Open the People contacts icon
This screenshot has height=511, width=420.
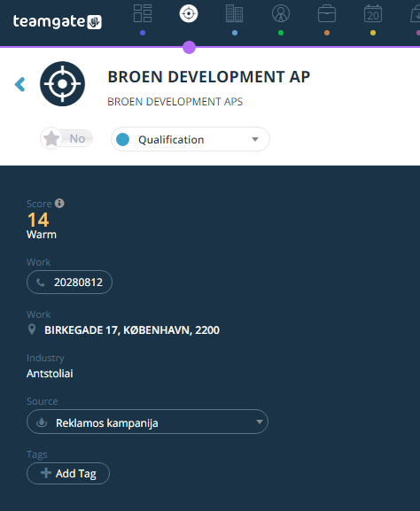click(281, 13)
